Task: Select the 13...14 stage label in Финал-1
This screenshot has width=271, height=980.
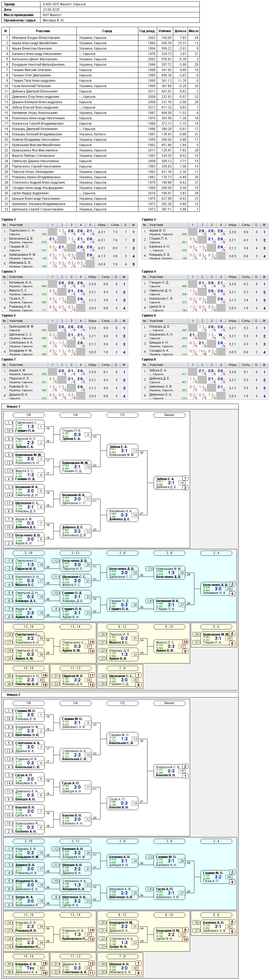Action: [x=75, y=627]
